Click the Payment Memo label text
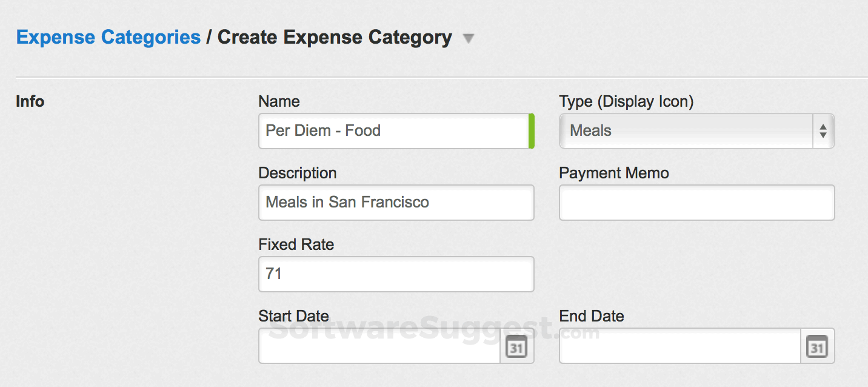Viewport: 868px width, 387px height. (x=613, y=173)
